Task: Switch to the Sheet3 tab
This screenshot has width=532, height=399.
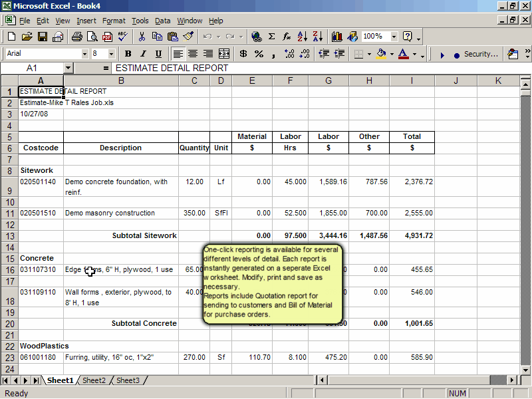Action: click(128, 380)
